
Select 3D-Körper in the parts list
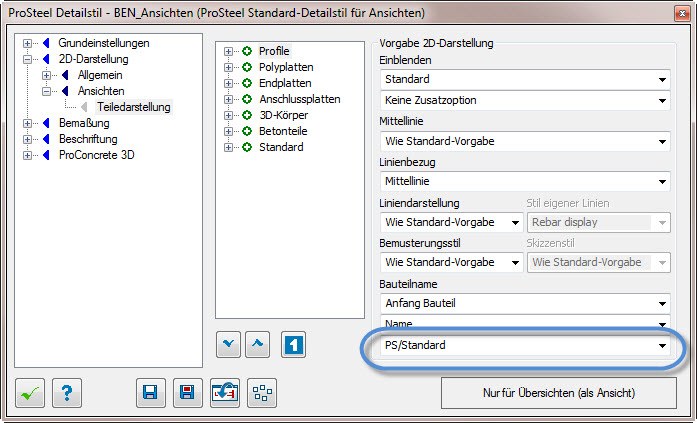pyautogui.click(x=284, y=115)
